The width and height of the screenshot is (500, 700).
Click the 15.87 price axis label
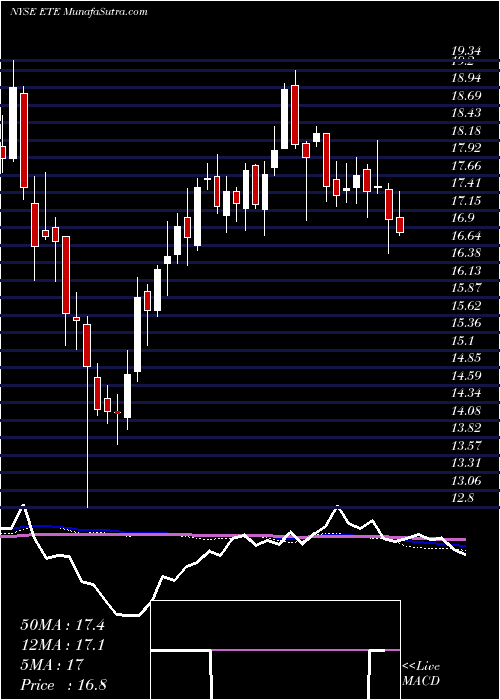coord(466,288)
